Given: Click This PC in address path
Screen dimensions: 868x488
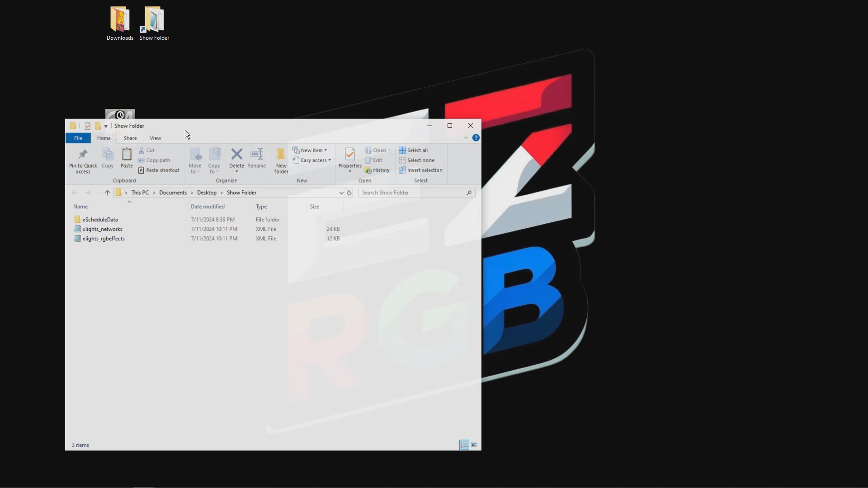Looking at the screenshot, I should click(x=140, y=193).
